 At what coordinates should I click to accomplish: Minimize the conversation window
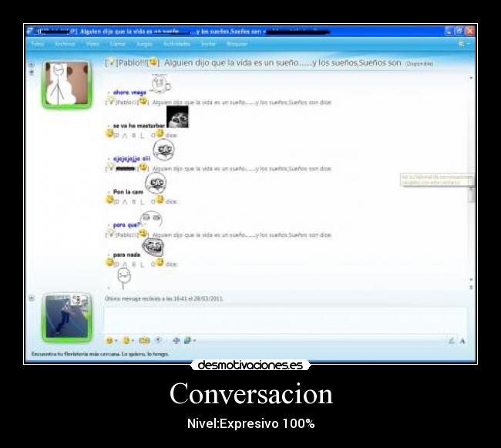coord(449,31)
